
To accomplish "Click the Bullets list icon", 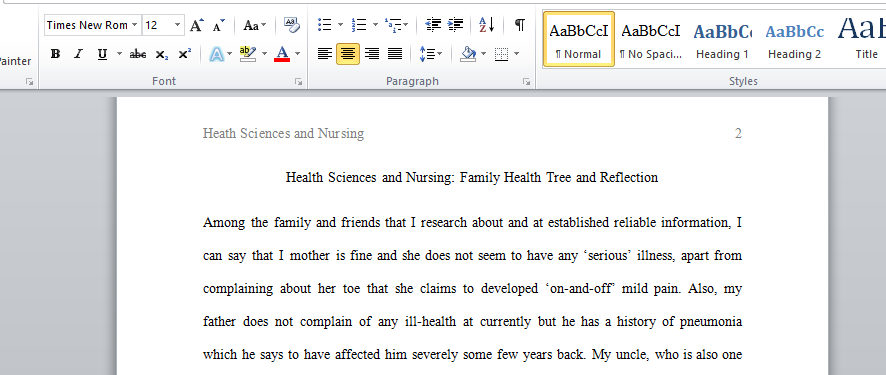I will (324, 25).
